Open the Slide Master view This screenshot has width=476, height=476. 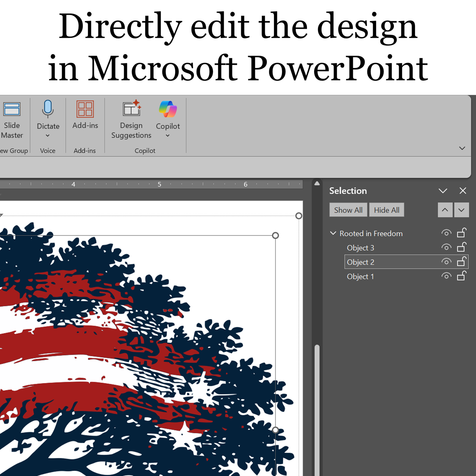coord(12,120)
